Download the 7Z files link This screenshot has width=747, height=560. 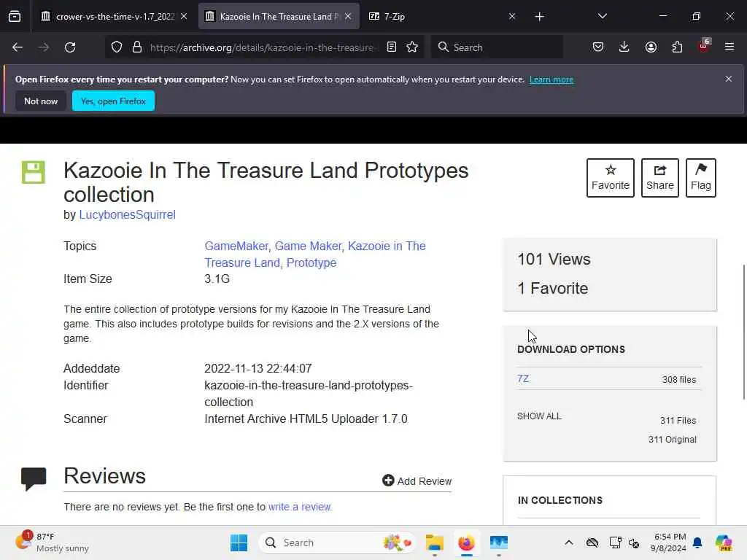point(522,378)
